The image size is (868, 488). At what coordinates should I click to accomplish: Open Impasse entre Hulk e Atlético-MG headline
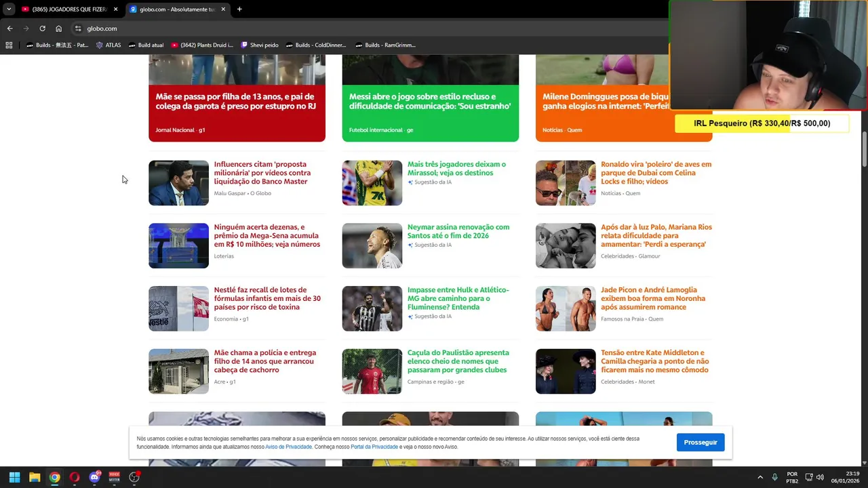tap(458, 298)
